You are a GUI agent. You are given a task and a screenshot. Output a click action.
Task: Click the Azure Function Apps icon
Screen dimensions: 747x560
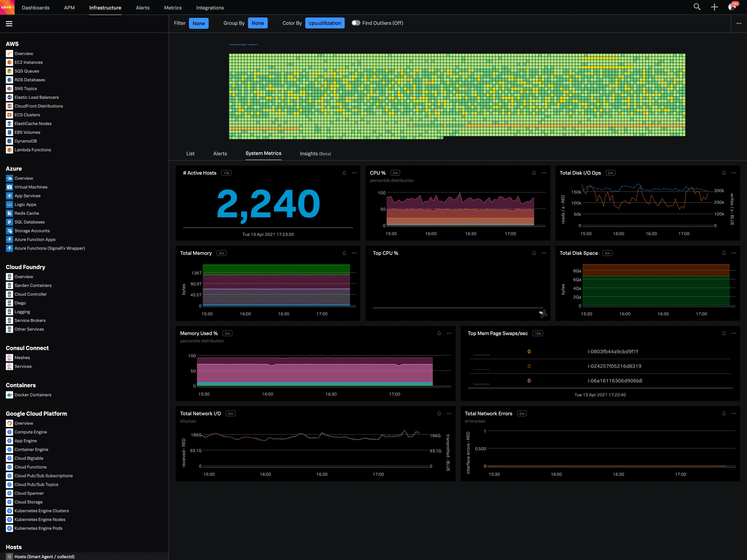pos(9,240)
